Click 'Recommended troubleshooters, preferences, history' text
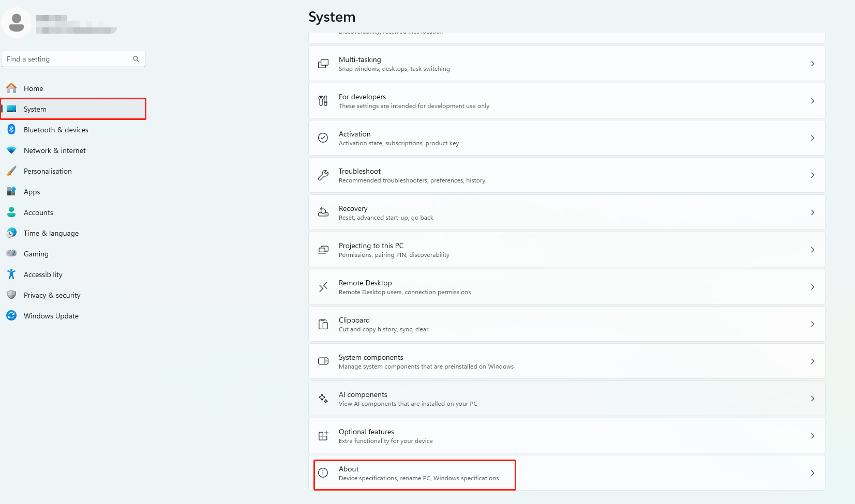The image size is (855, 504). (x=412, y=180)
